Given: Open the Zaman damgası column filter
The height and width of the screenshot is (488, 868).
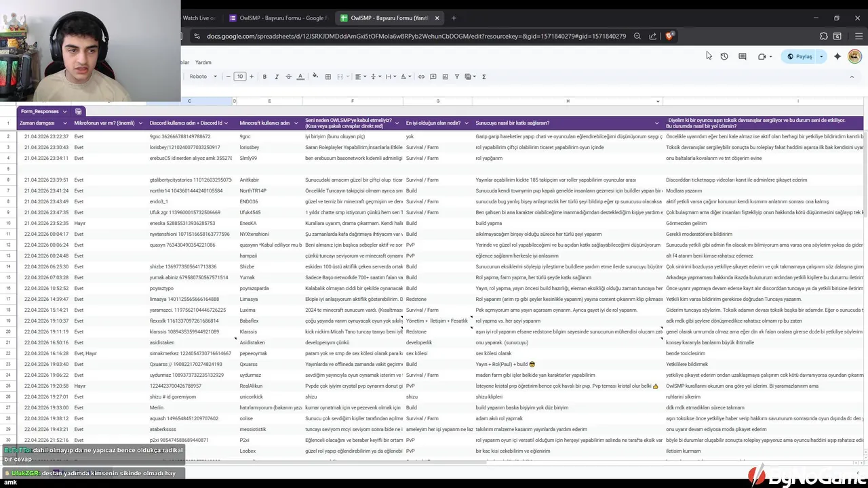Looking at the screenshot, I should click(x=65, y=123).
